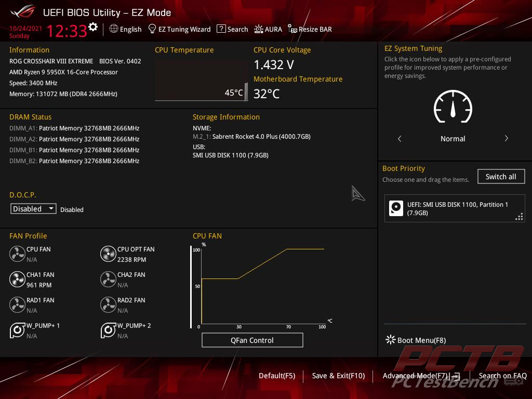532x399 pixels.
Task: Click the CPU FAN curve graph
Action: [x=261, y=286]
